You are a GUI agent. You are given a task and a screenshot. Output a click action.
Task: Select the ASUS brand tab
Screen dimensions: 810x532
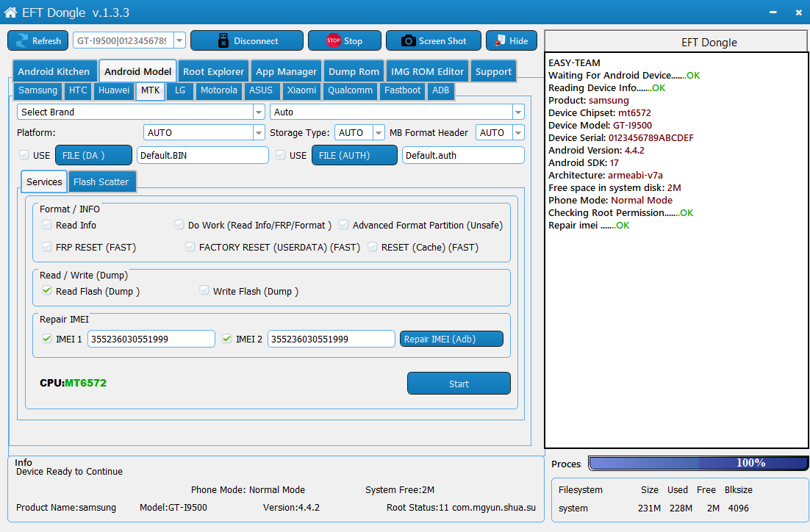(261, 90)
